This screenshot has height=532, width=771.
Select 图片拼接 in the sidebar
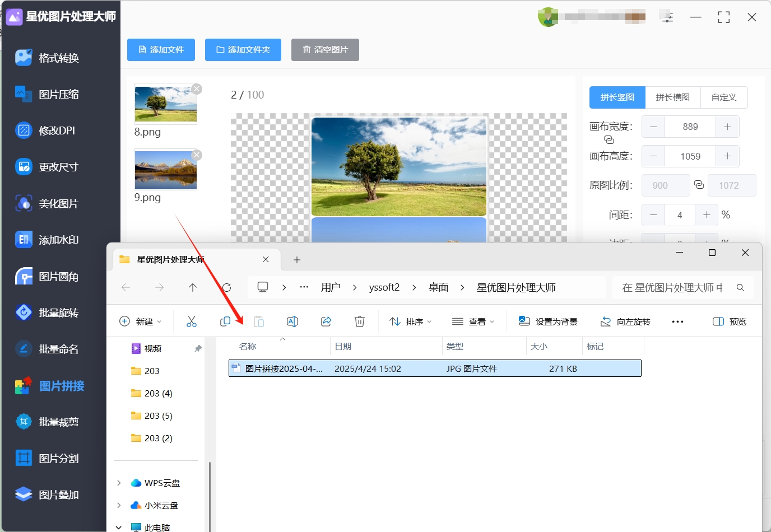pyautogui.click(x=50, y=386)
